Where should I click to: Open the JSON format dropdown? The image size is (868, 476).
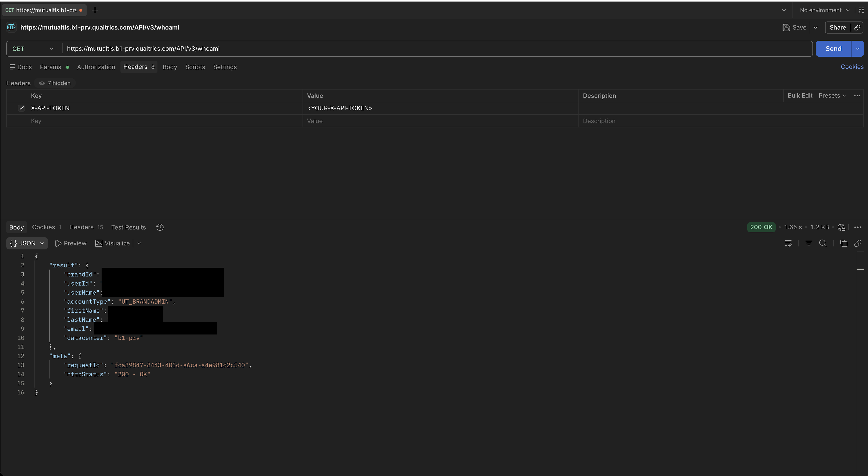tap(27, 243)
